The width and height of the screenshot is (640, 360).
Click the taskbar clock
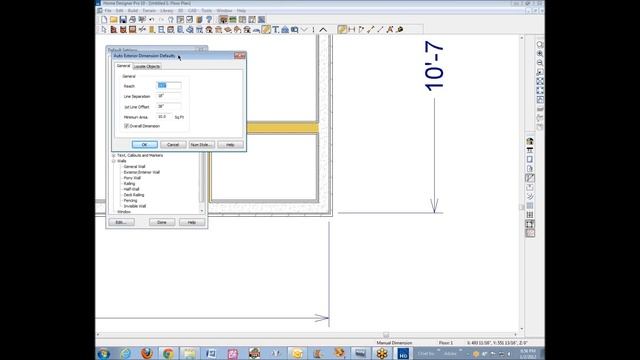(x=528, y=353)
